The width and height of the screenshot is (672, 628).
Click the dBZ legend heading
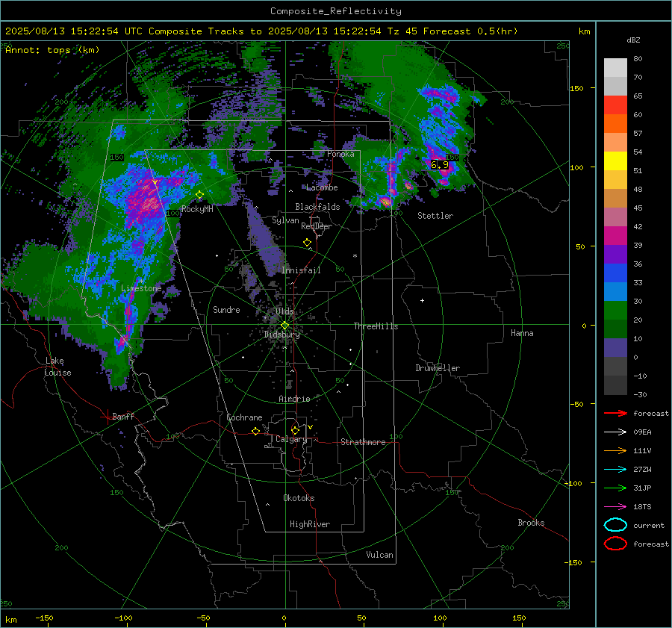click(x=633, y=40)
